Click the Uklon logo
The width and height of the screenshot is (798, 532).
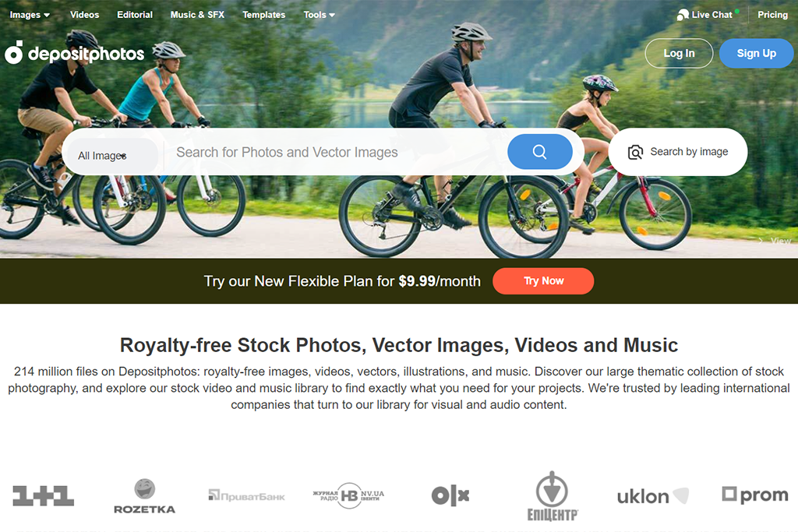point(653,496)
